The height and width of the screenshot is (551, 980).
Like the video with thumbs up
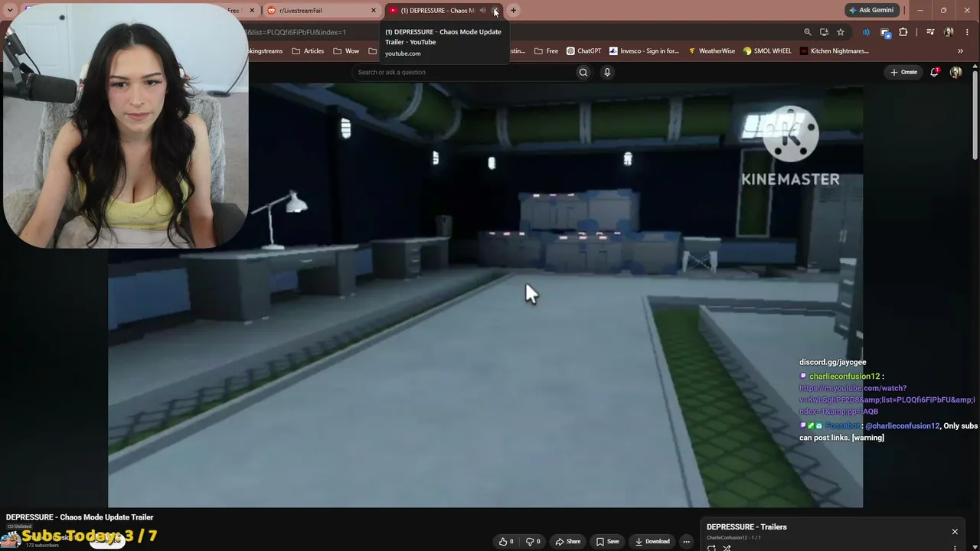click(506, 542)
